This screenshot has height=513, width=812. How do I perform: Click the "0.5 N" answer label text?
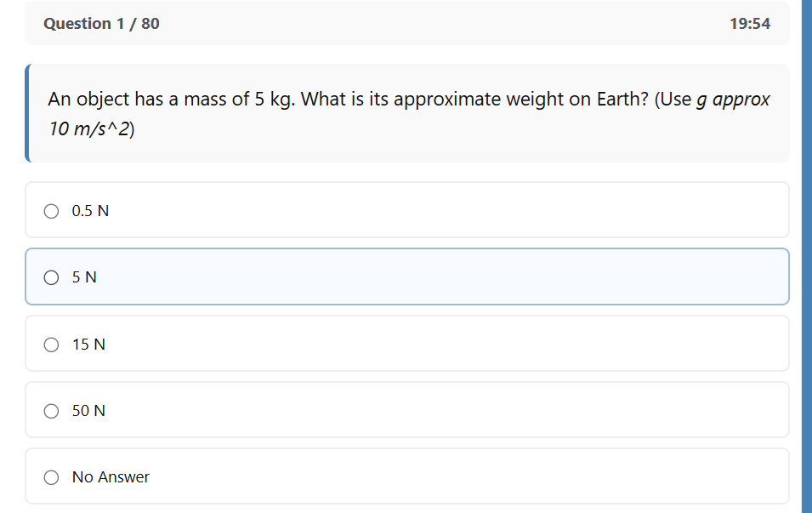[x=90, y=211]
